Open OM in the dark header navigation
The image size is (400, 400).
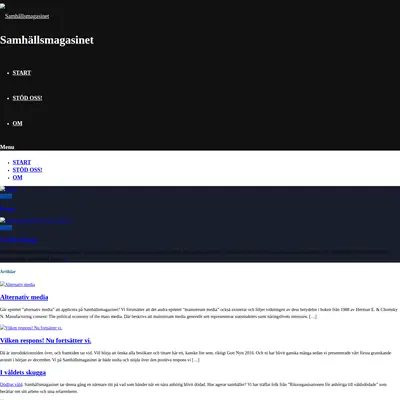tap(17, 123)
